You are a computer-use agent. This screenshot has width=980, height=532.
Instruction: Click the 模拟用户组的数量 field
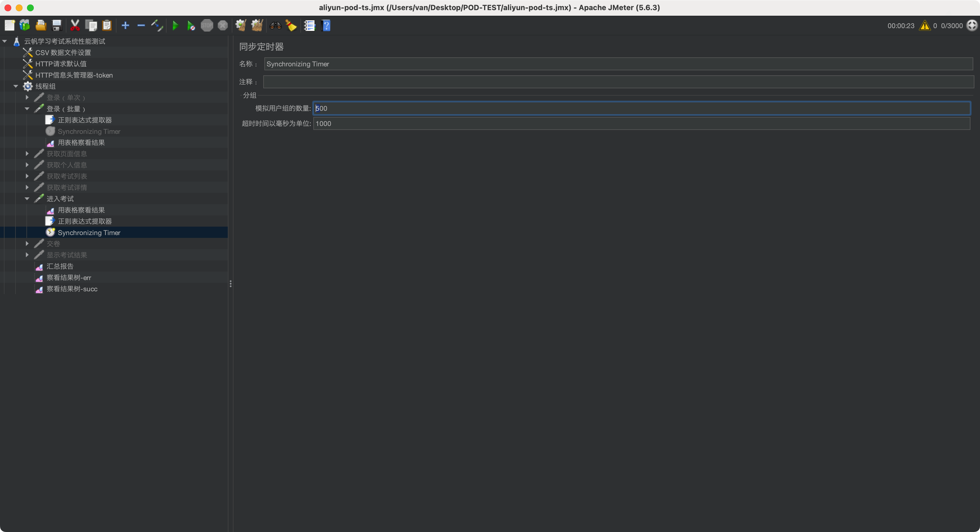point(641,108)
